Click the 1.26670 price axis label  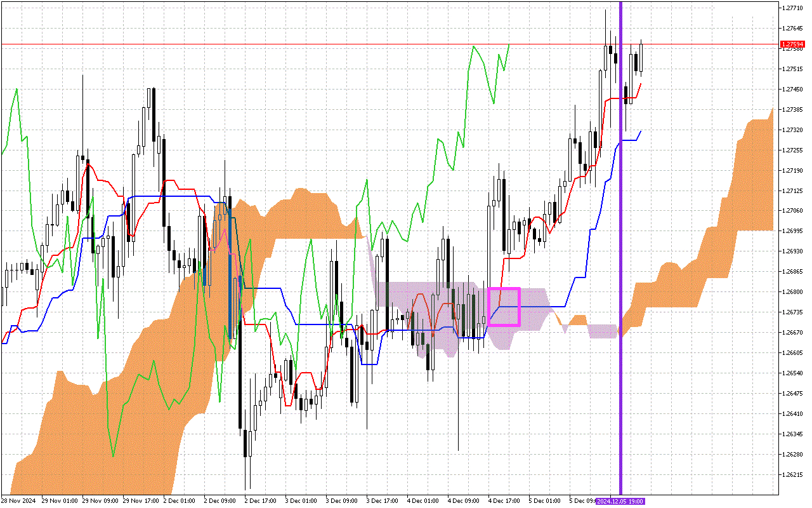click(x=792, y=333)
